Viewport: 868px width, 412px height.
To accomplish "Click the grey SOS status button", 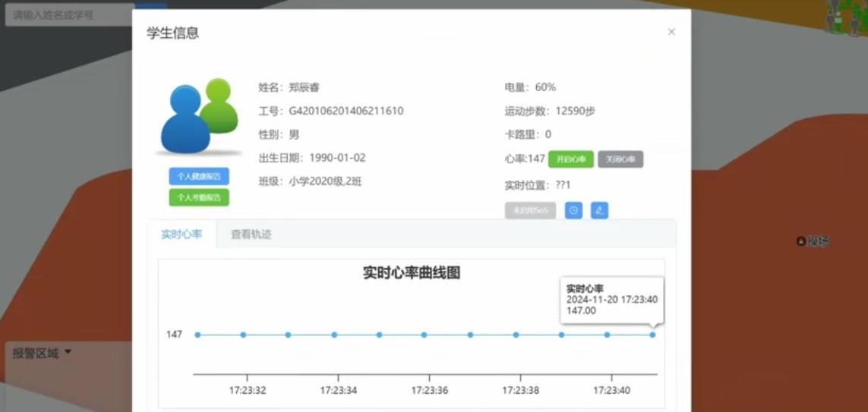I will coord(530,210).
